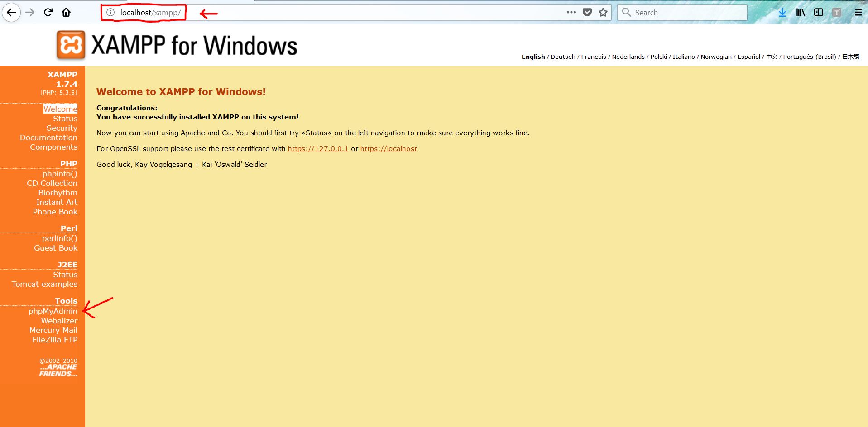Switch language to Nederlands
Viewport: 868px width, 427px height.
pyautogui.click(x=628, y=57)
